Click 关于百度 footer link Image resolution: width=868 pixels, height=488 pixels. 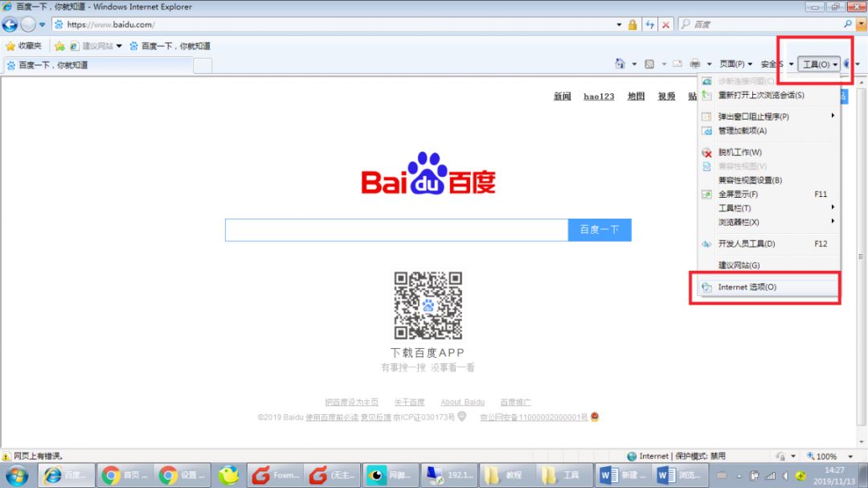[409, 402]
